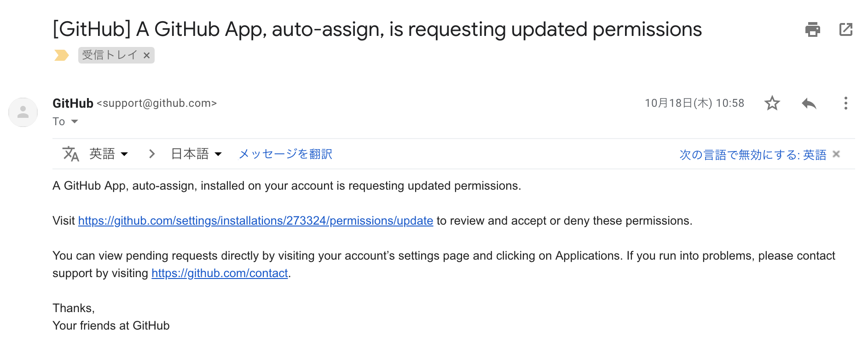
Task: Click the translate icon in the bar
Action: [x=71, y=154]
